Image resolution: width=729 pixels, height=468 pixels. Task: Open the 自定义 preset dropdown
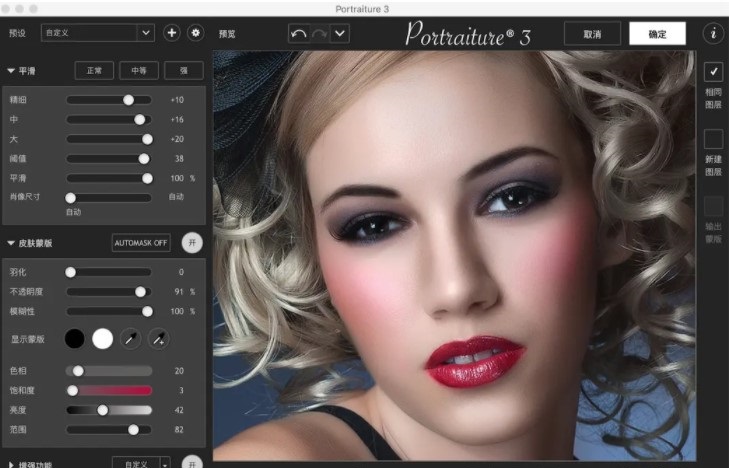click(x=98, y=33)
